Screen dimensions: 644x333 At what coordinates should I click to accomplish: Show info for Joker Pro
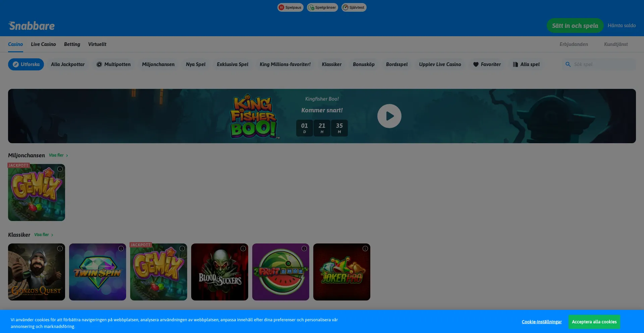(365, 248)
